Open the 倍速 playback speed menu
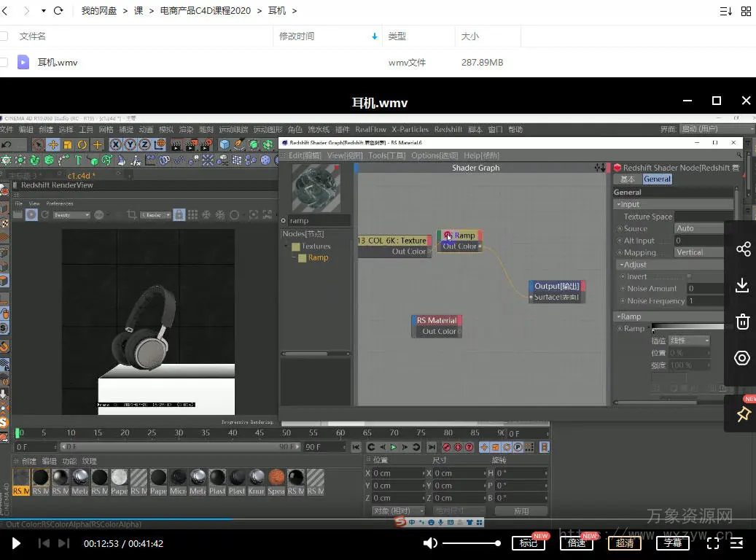Viewport: 756px width, 560px height. (576, 543)
